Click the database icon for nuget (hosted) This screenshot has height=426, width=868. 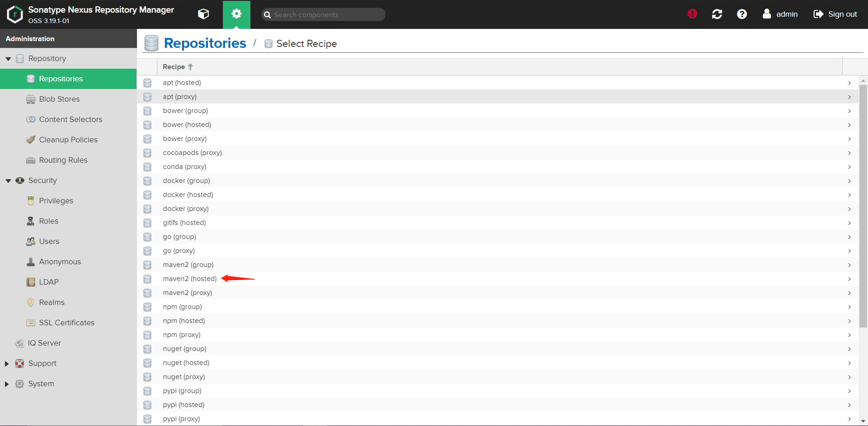pos(147,363)
